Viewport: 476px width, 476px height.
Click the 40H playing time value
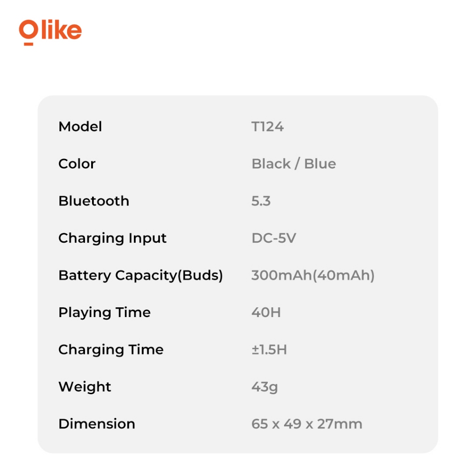point(266,312)
